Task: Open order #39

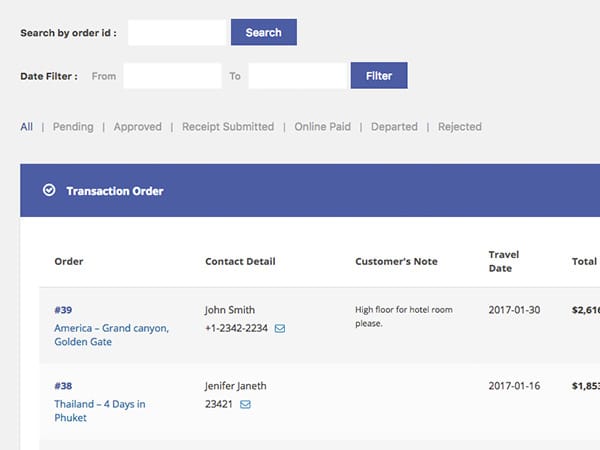Action: 63,310
